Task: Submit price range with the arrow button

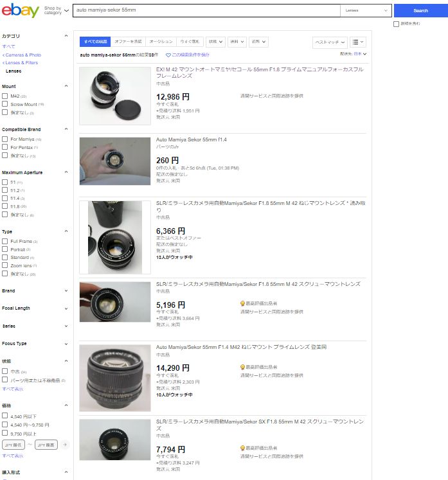Action: 65,444
